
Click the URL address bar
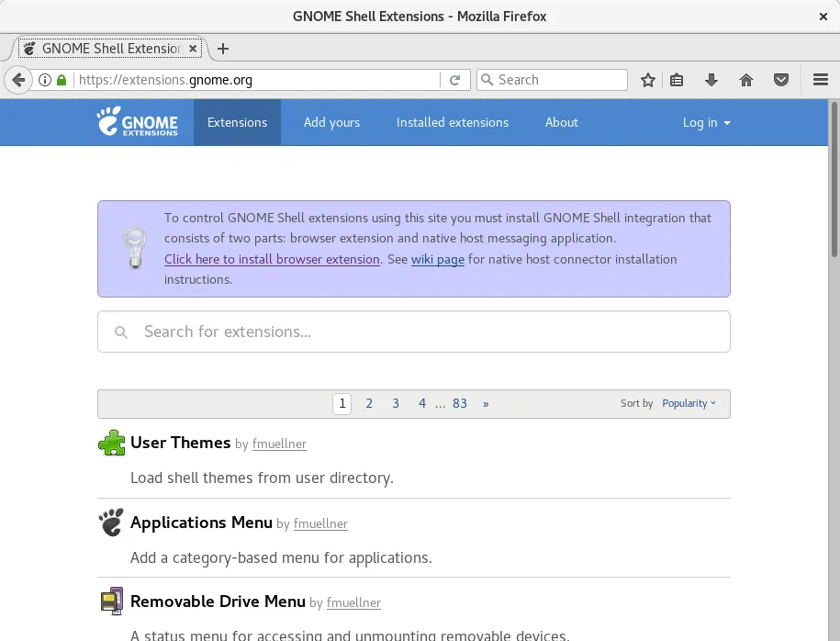click(x=257, y=80)
